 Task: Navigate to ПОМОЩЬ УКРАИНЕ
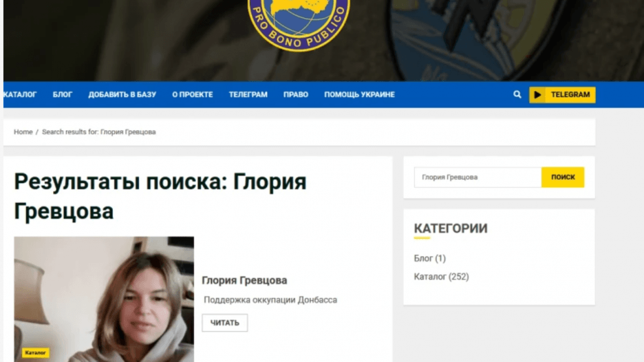pos(359,95)
